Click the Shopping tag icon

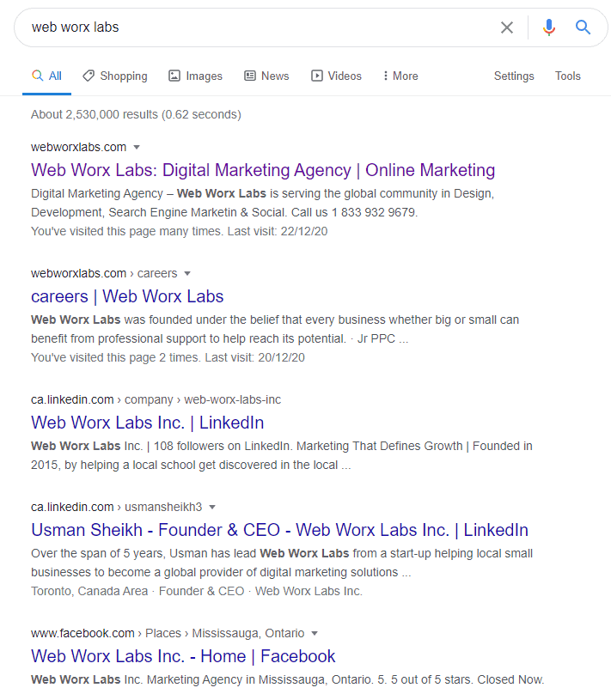point(89,76)
